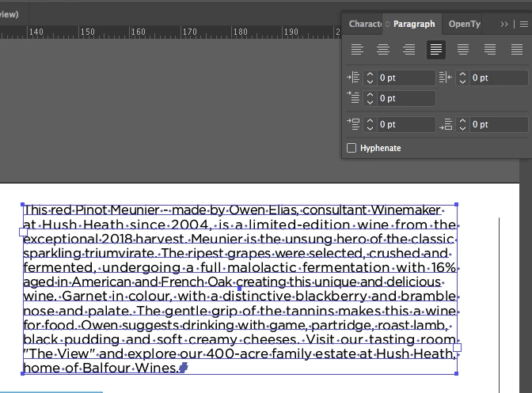
Task: Click the text "2004" in the paragraph
Action: coord(189,225)
